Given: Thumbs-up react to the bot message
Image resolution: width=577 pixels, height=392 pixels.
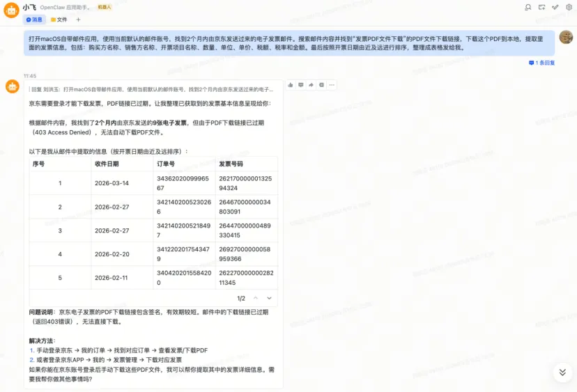Looking at the screenshot, I should tap(291, 85).
